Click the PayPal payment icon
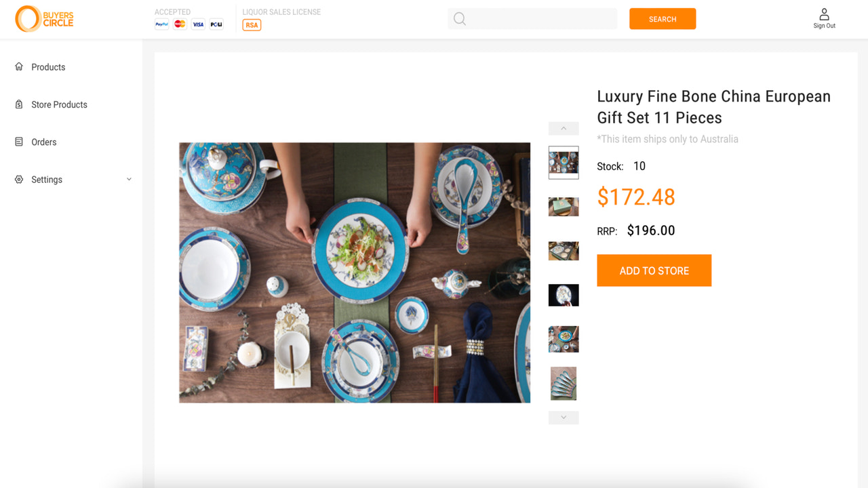Image resolution: width=868 pixels, height=488 pixels. [161, 24]
